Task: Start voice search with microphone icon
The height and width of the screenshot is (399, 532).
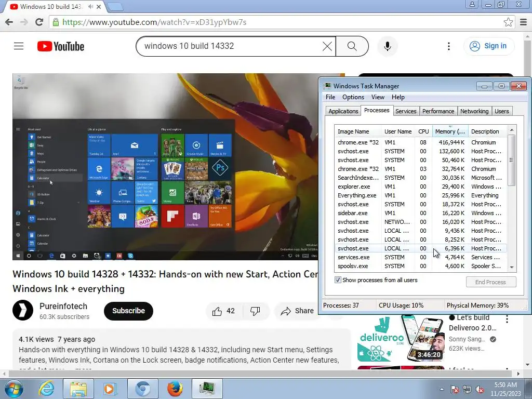Action: 388,46
